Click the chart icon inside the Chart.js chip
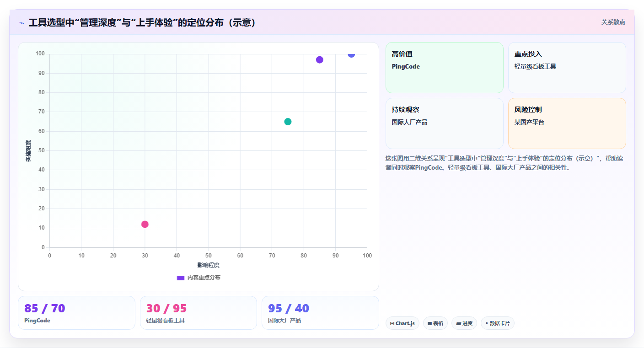644x348 pixels. tap(392, 323)
